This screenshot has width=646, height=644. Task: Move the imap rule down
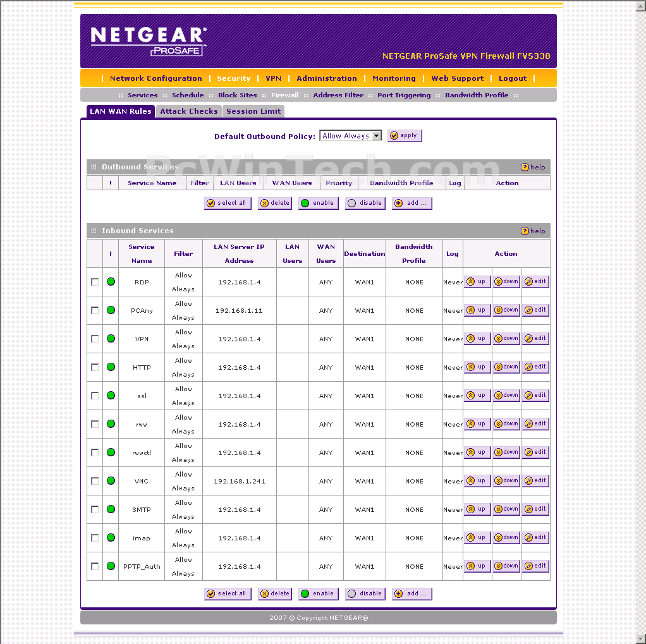(x=506, y=538)
